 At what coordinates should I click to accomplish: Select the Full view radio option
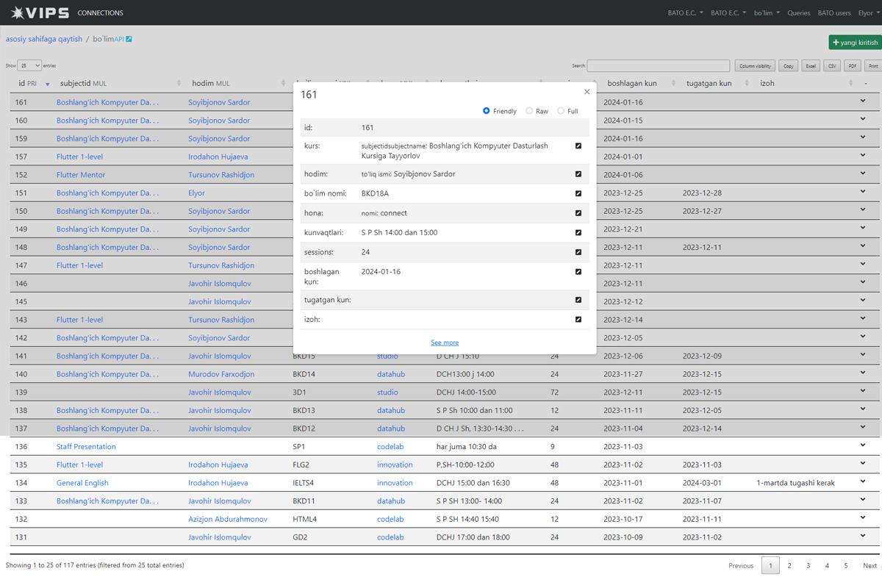click(561, 111)
